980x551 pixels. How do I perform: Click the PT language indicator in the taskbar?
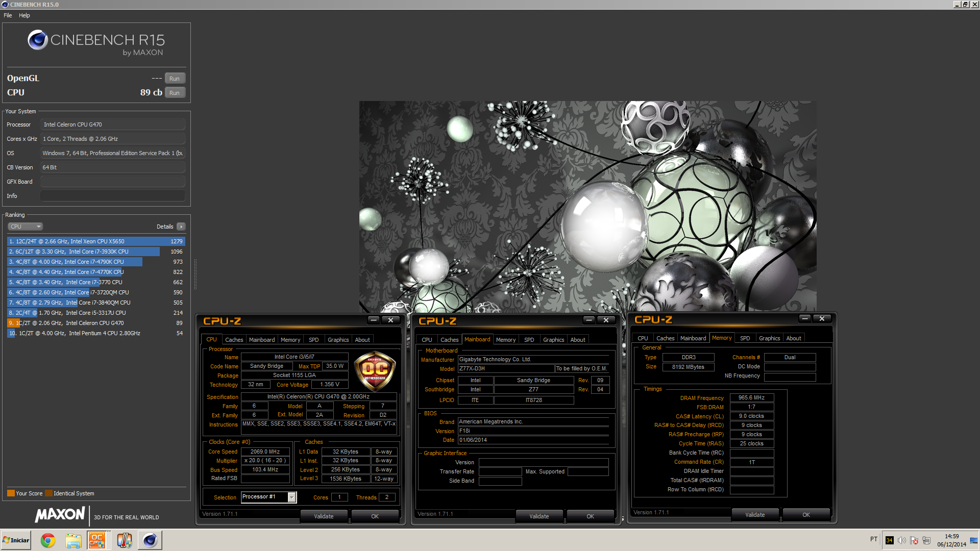click(874, 539)
